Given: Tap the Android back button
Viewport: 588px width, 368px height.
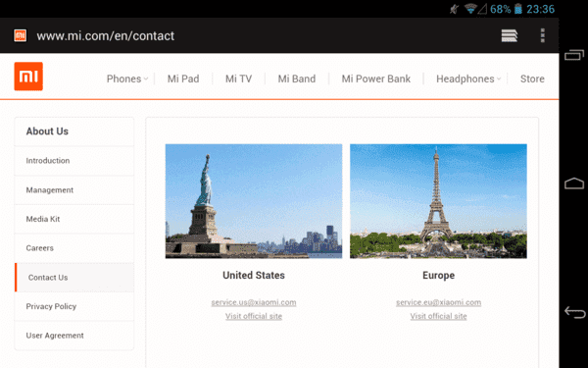Looking at the screenshot, I should click(x=574, y=312).
